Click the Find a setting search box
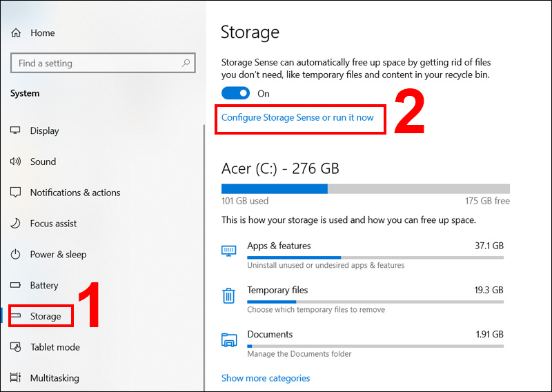Image resolution: width=552 pixels, height=392 pixels. [x=97, y=63]
